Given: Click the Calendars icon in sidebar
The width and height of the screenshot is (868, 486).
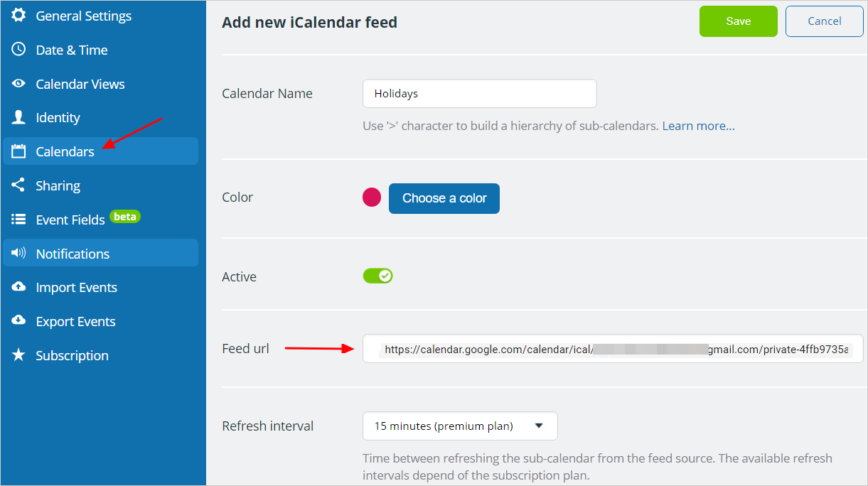Looking at the screenshot, I should click(x=18, y=151).
